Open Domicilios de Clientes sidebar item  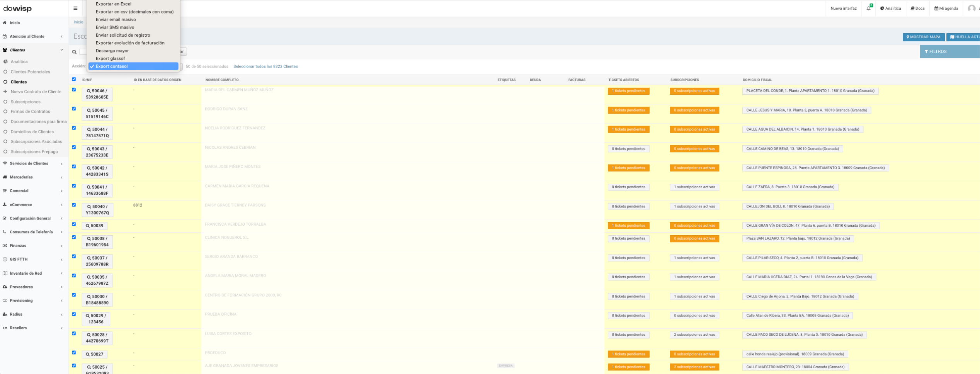tap(32, 132)
